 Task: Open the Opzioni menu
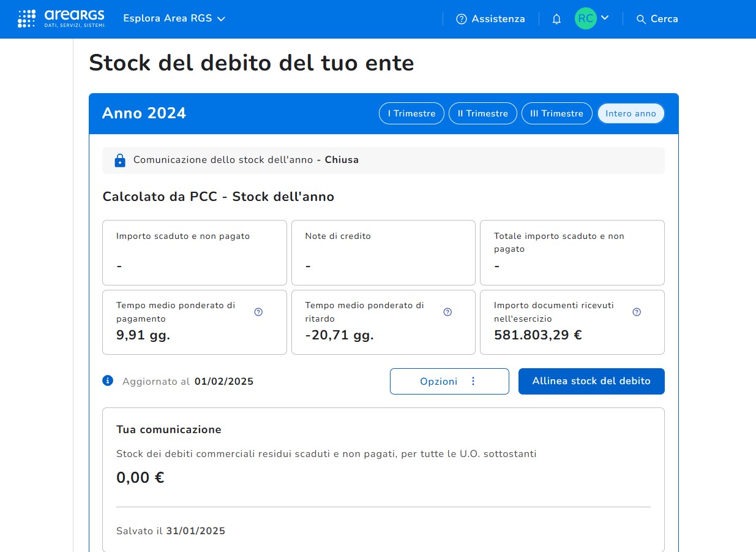point(449,381)
